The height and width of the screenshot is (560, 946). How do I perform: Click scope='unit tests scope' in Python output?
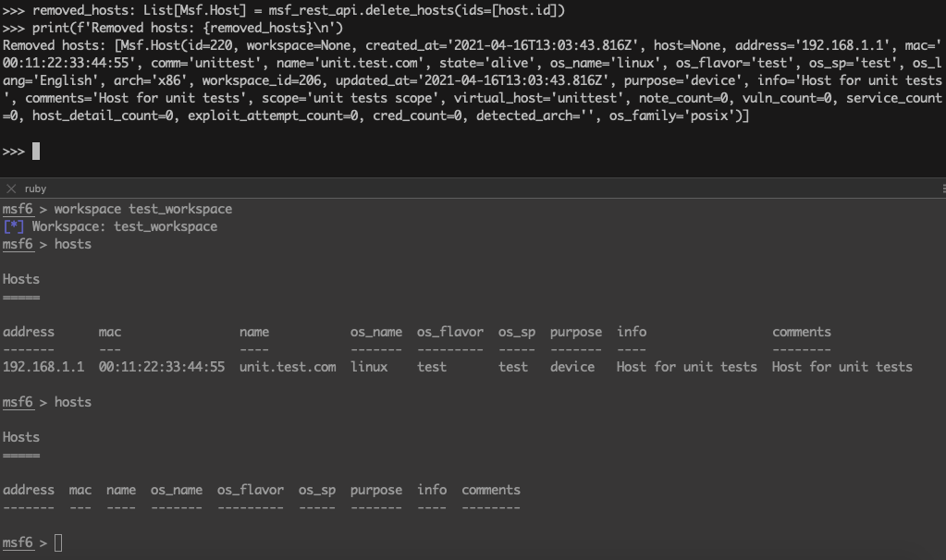350,98
